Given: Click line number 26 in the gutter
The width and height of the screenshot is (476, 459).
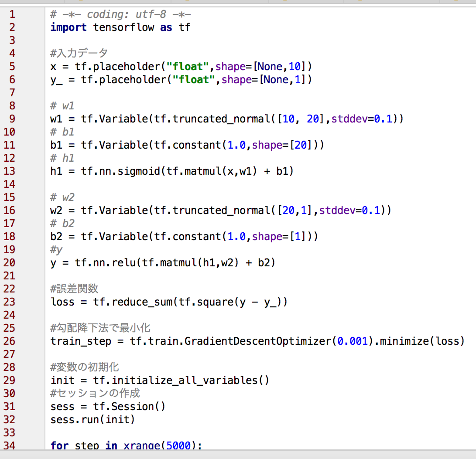Looking at the screenshot, I should [x=9, y=341].
